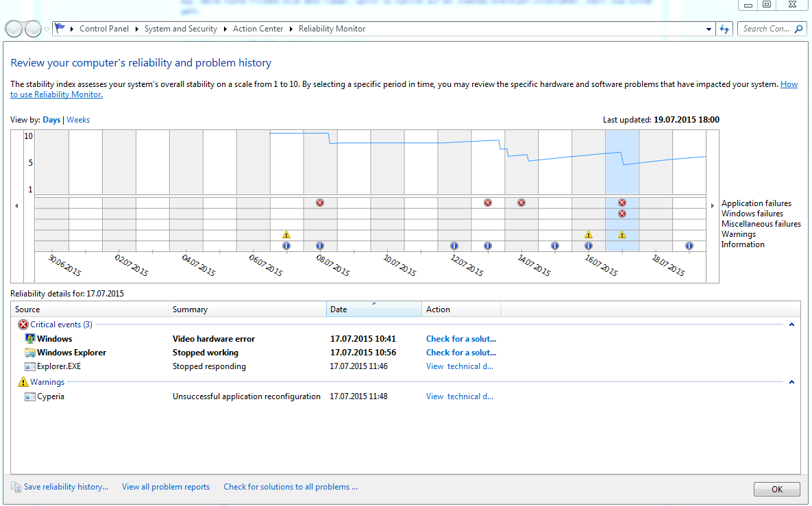Click application failure icon on 13.07.2015
The image size is (812, 506).
coord(488,203)
